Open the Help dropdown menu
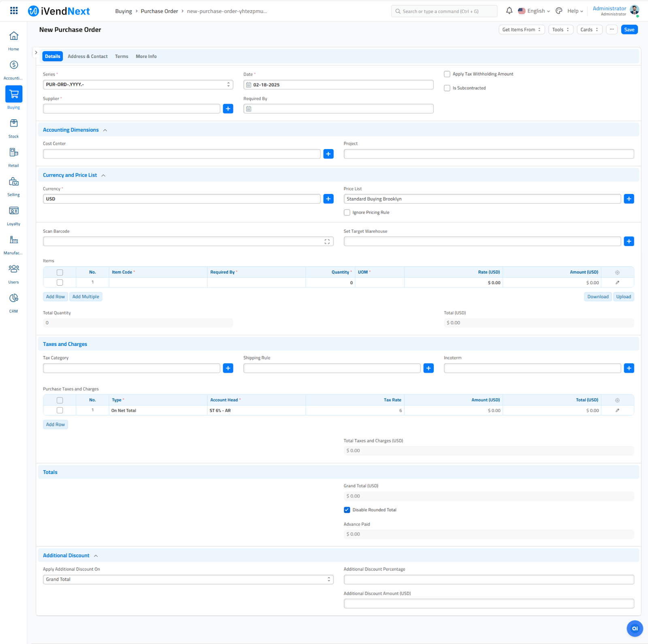The width and height of the screenshot is (648, 644). pos(575,11)
